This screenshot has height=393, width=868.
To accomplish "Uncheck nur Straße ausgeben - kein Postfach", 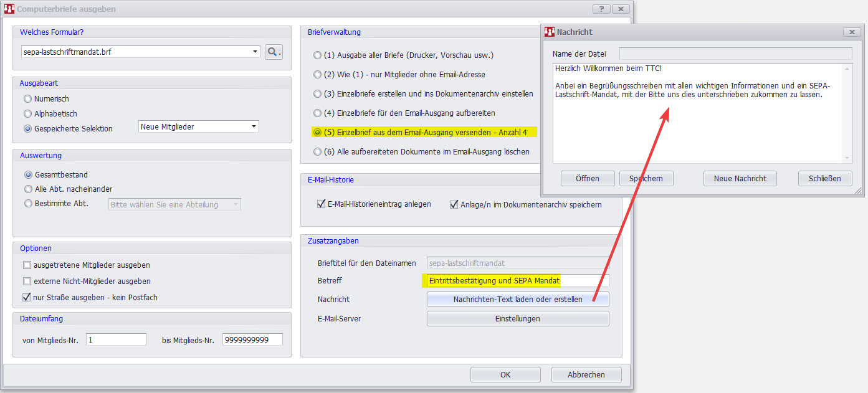I will (x=27, y=298).
